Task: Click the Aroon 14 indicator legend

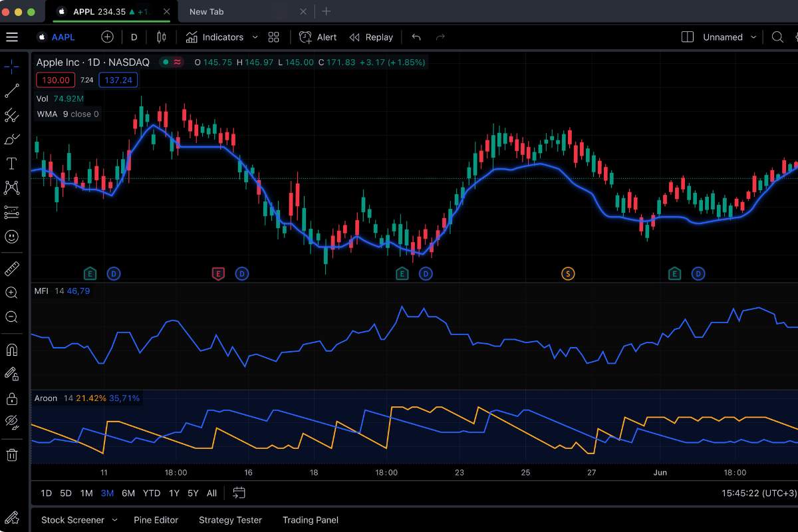Action: coord(87,398)
